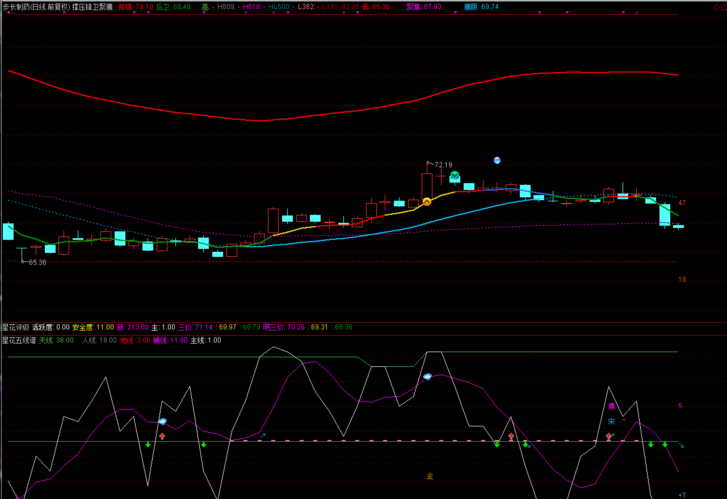727x499 pixels.
Task: Click the H809 header label
Action: coord(226,7)
